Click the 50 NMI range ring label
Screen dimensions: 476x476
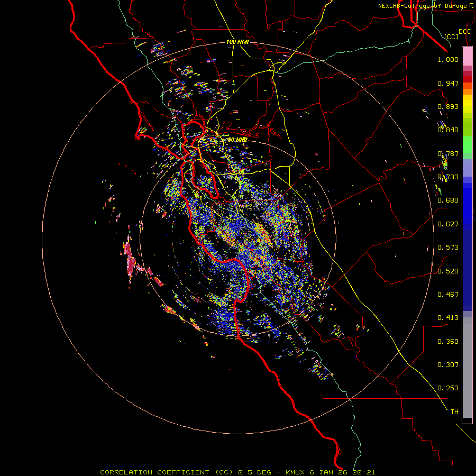(x=237, y=140)
